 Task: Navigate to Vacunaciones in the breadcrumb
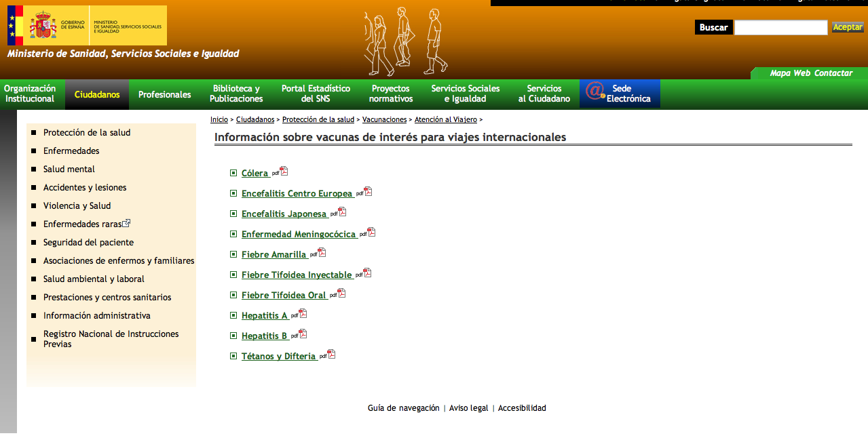click(x=384, y=119)
